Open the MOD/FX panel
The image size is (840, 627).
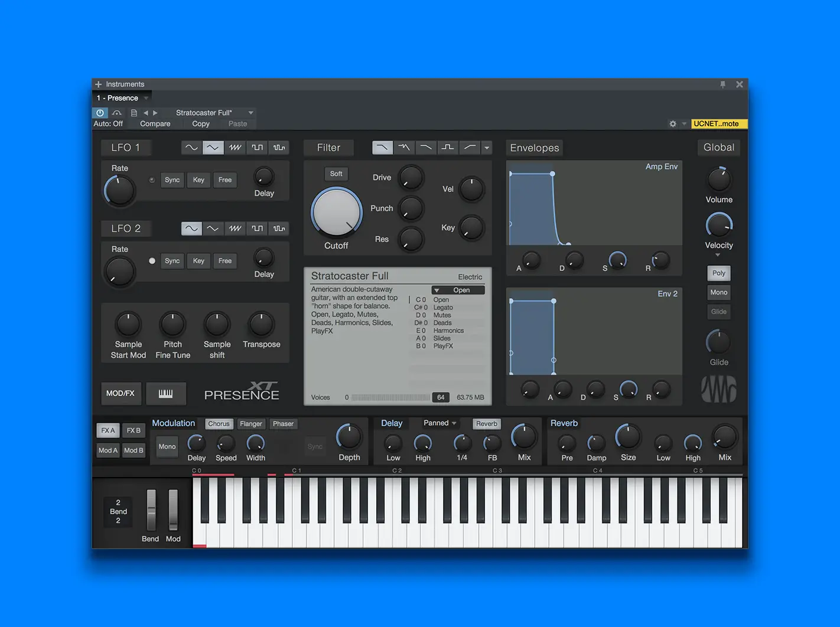[121, 393]
